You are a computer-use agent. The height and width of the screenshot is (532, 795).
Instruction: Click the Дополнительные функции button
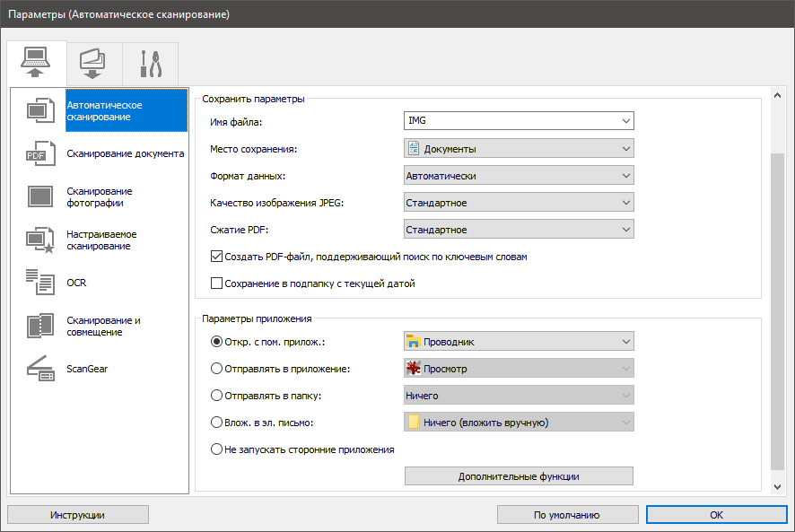pyautogui.click(x=519, y=475)
